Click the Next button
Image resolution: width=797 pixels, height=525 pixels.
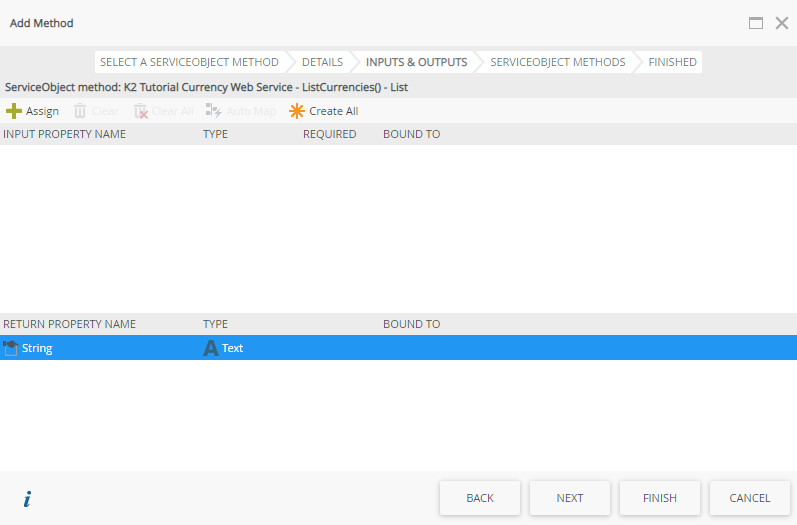(x=570, y=498)
